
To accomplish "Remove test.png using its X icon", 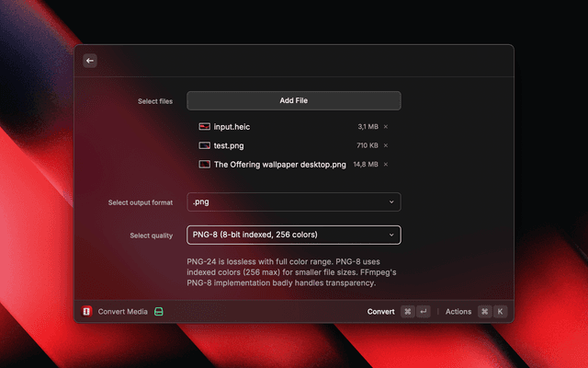I will [386, 145].
